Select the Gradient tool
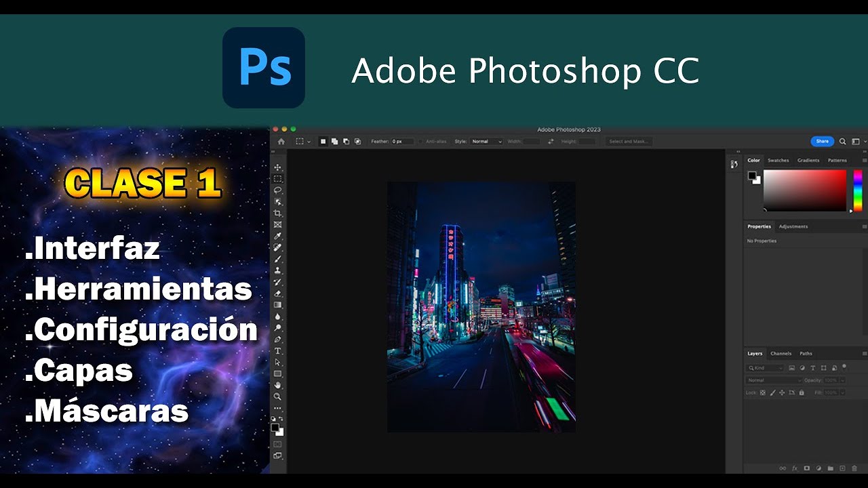Image resolution: width=868 pixels, height=488 pixels. coord(278,306)
